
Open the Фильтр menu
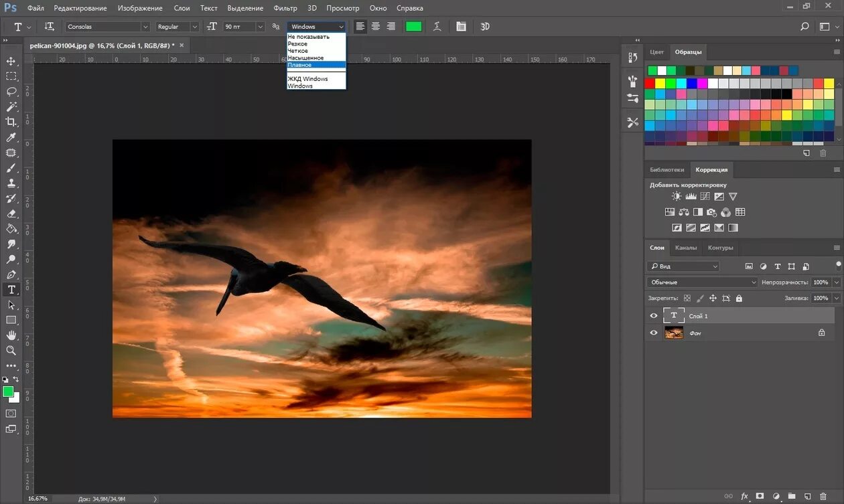click(285, 8)
